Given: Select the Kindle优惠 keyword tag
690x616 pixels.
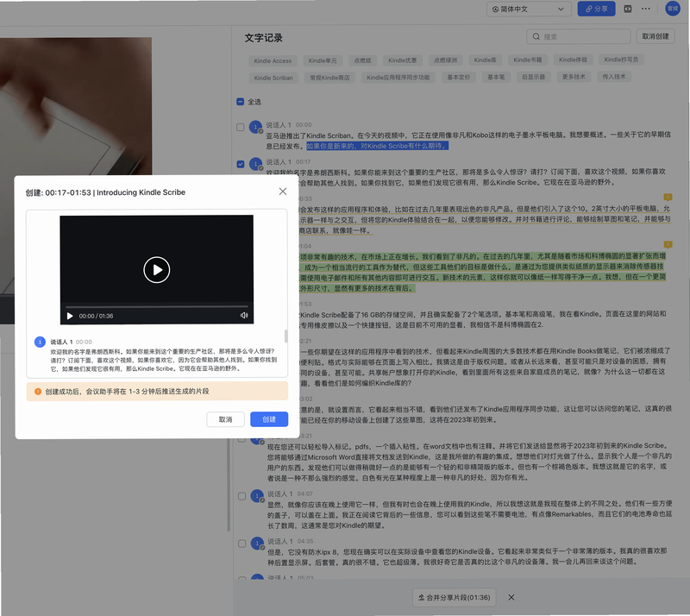Looking at the screenshot, I should 402,60.
